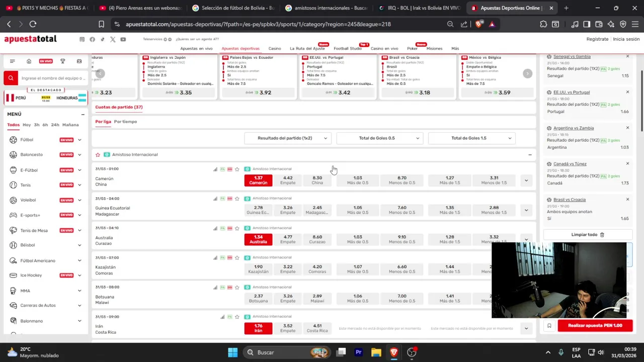Viewport: 644px width, 362px height.
Task: Favorite the Botsuana vs Malawi match star
Action: point(237,288)
